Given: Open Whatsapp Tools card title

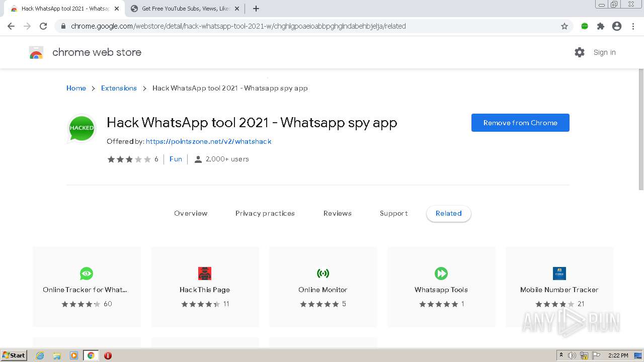Looking at the screenshot, I should (x=441, y=290).
